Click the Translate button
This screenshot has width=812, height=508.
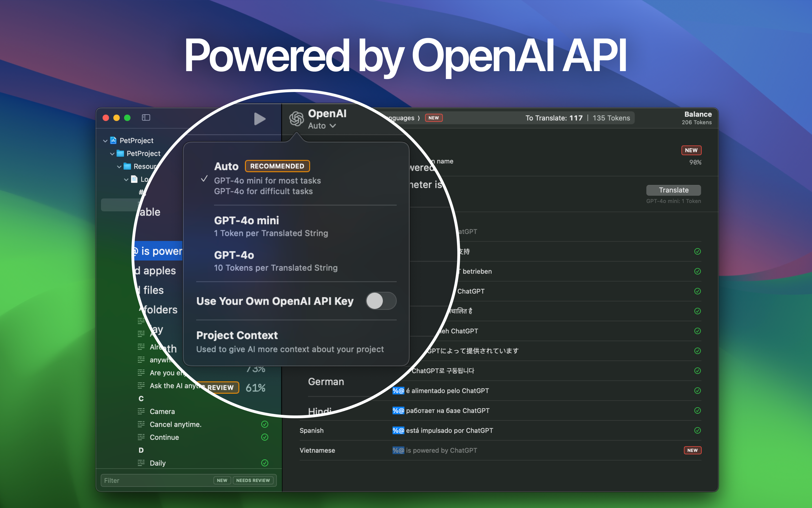(x=673, y=190)
